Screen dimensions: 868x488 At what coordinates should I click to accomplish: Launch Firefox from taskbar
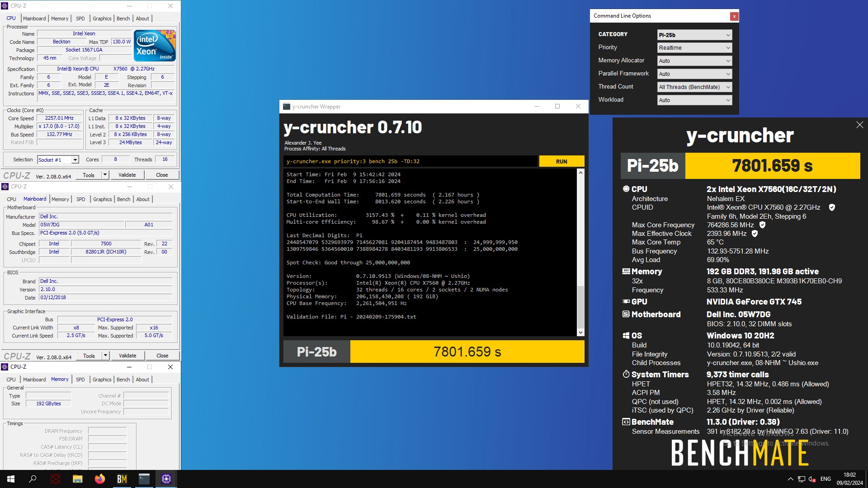(x=99, y=479)
